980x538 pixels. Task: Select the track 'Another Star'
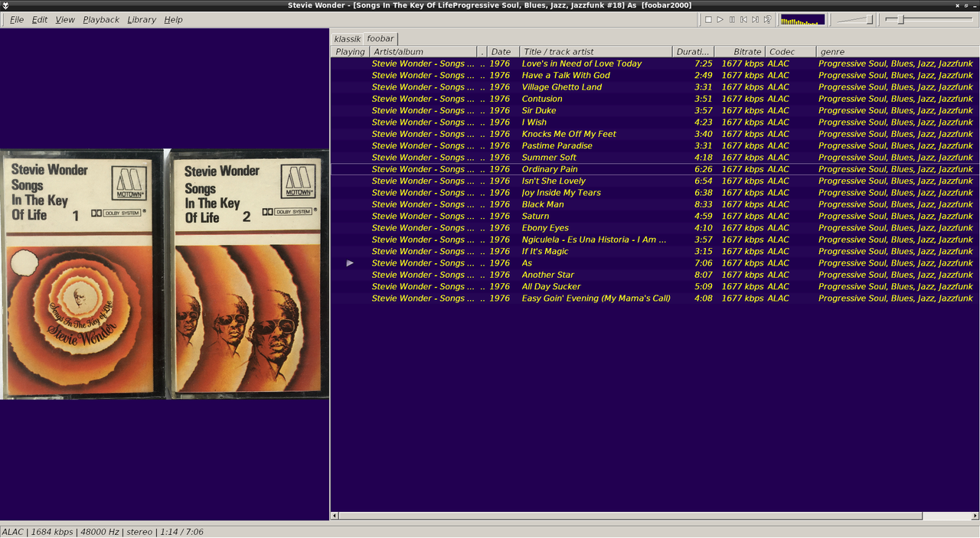548,275
